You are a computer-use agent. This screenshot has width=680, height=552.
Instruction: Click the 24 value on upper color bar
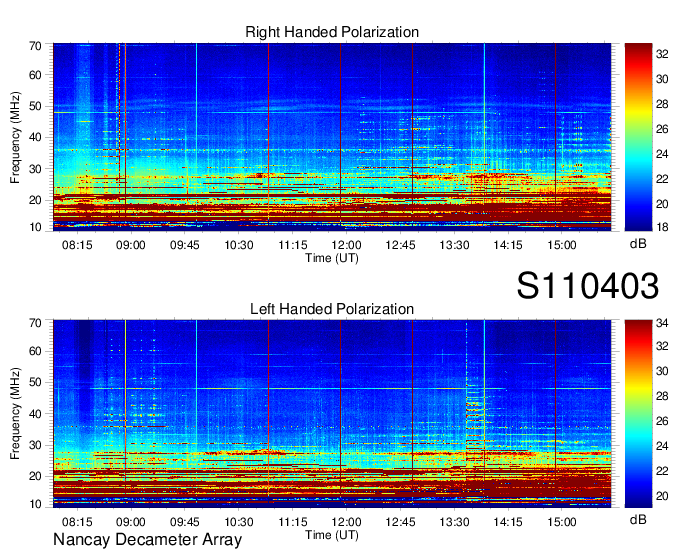[662, 154]
